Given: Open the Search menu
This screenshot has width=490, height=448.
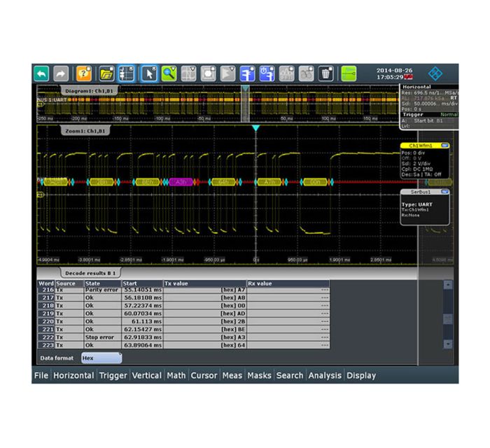Looking at the screenshot, I should tap(290, 375).
